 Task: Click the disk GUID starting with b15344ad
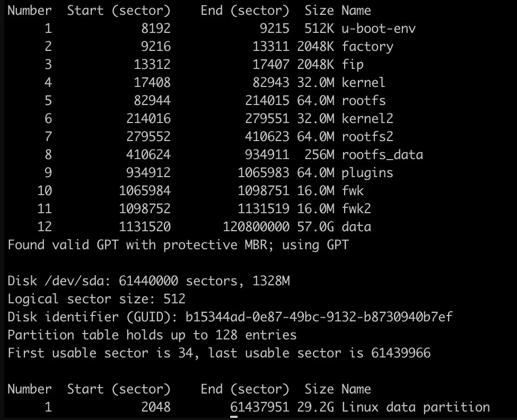point(319,317)
